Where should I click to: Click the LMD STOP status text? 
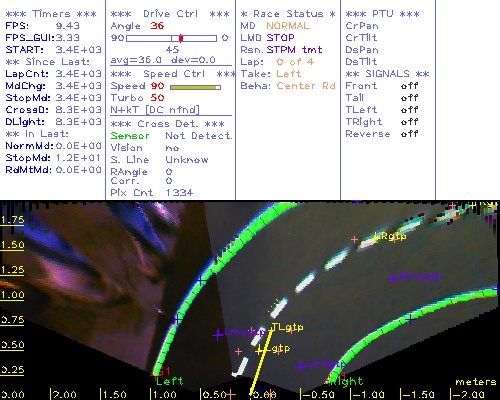point(268,38)
